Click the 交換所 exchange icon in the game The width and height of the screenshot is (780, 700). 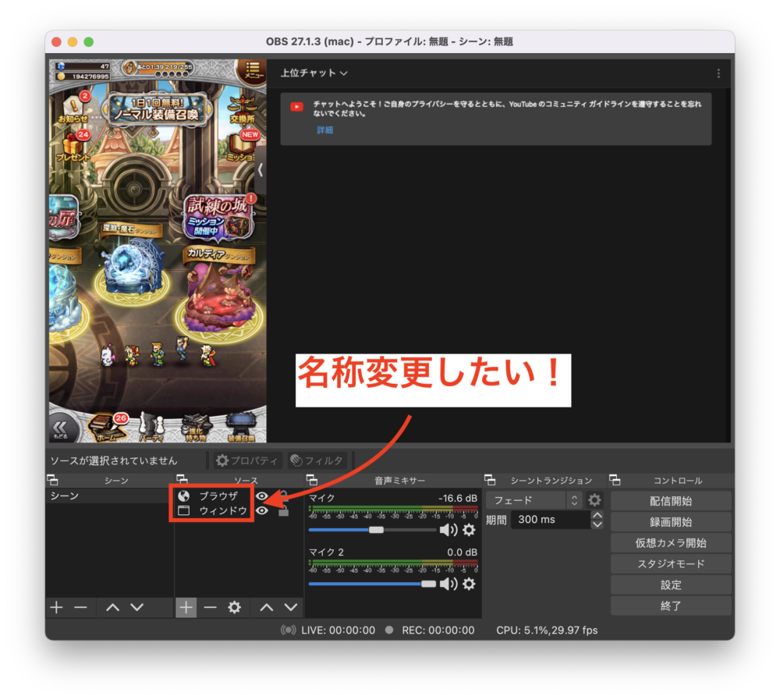[243, 109]
